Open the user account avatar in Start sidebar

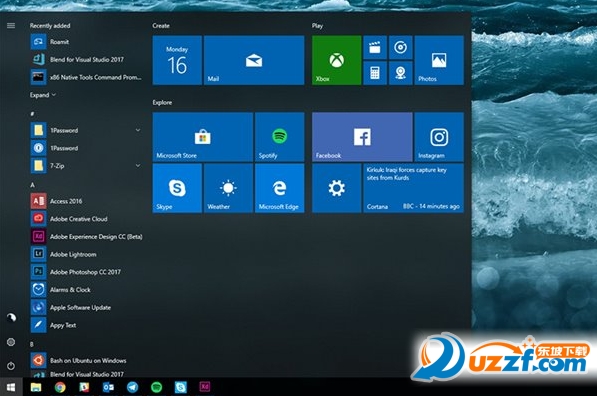pyautogui.click(x=11, y=317)
